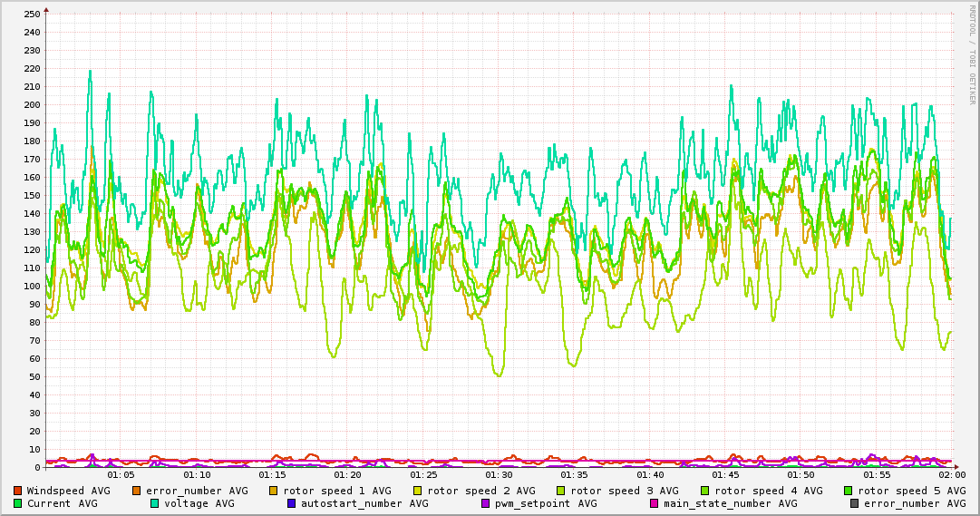The width and height of the screenshot is (980, 516).
Task: Click the 01:25 time axis label
Action: point(423,475)
